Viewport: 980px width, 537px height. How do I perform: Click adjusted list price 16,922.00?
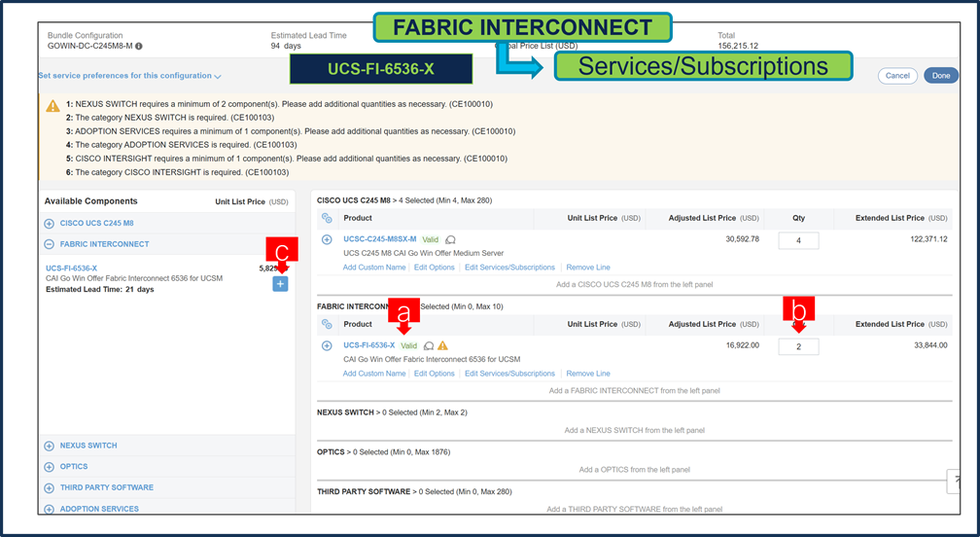tap(743, 345)
